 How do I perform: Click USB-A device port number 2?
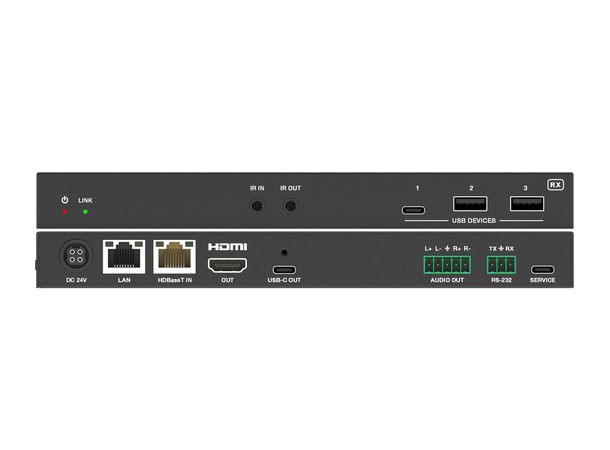point(470,204)
